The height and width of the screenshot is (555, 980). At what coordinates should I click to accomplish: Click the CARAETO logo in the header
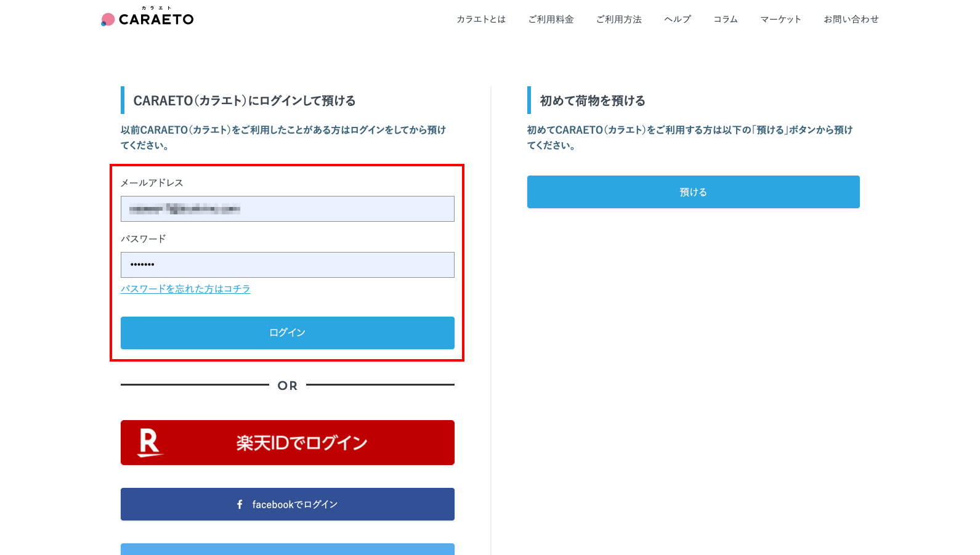[x=147, y=17]
